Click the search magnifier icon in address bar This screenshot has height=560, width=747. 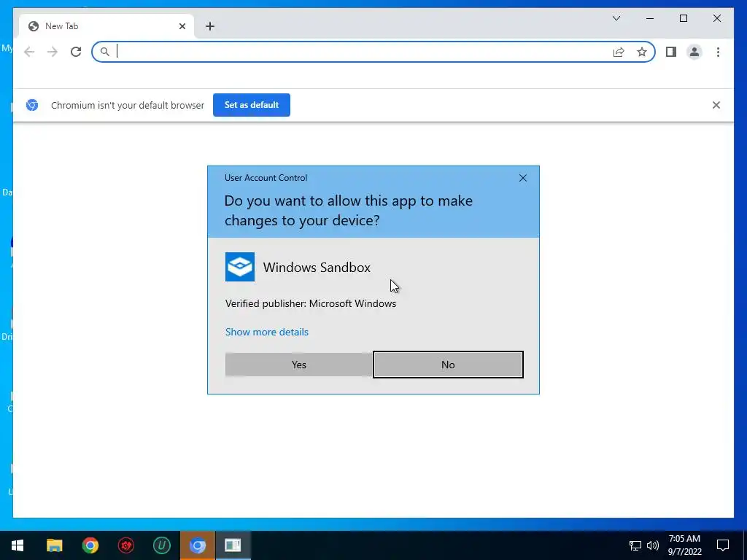click(105, 52)
